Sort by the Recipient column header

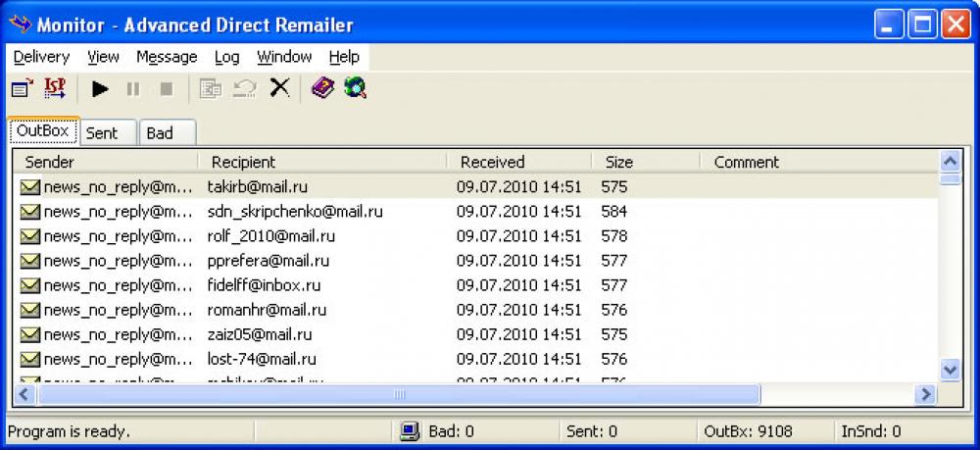[322, 163]
